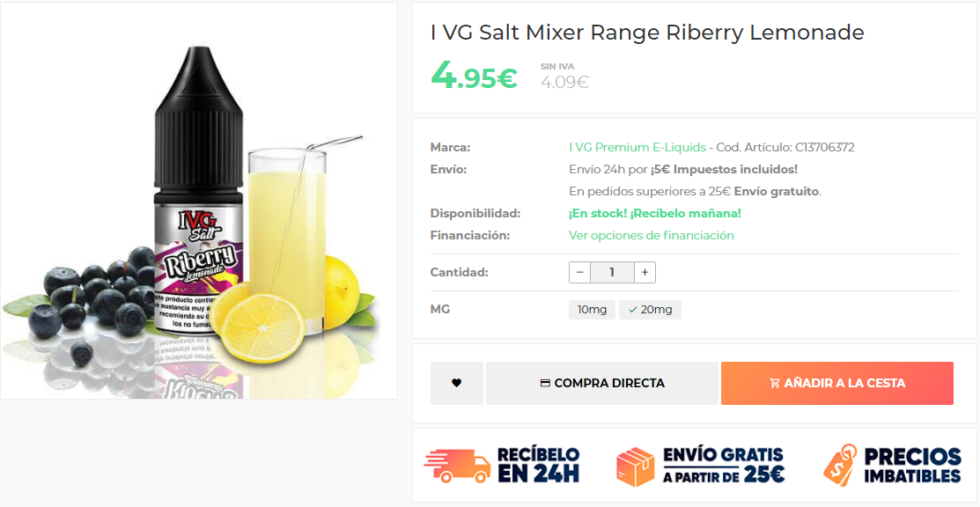Select the 10mg nicotine option
Image resolution: width=980 pixels, height=507 pixels.
(592, 310)
